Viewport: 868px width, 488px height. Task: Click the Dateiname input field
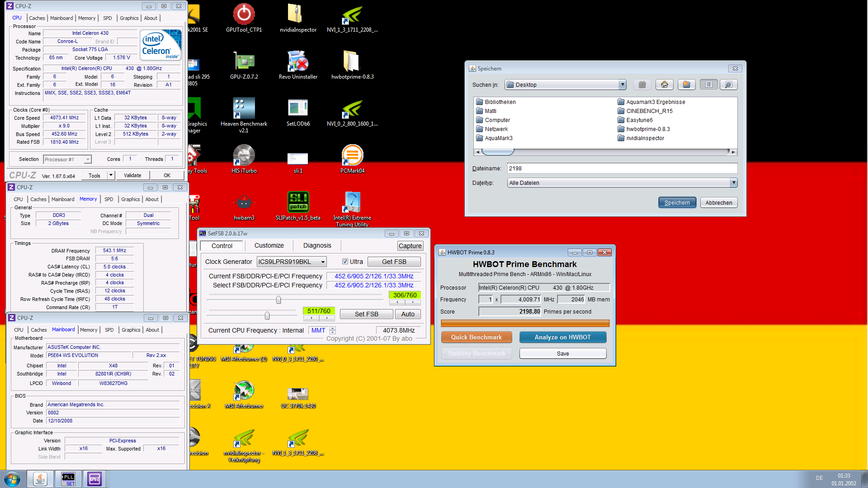(622, 168)
